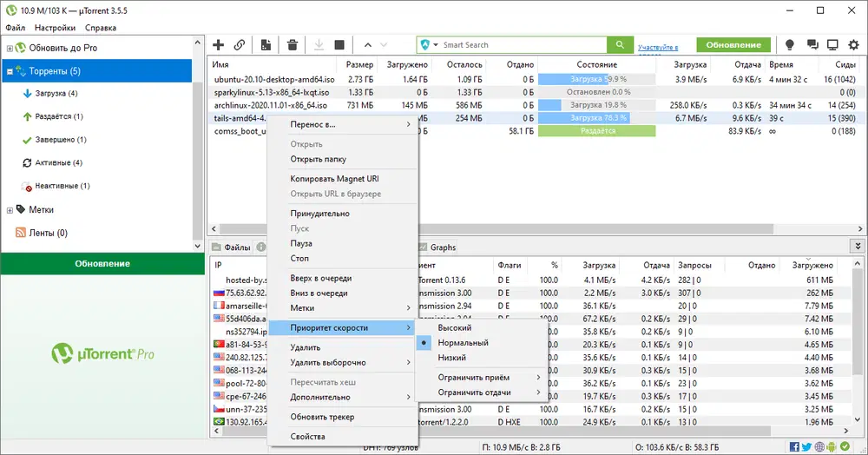Click the Android icon in status bar
This screenshot has height=455, width=868.
pos(832,446)
